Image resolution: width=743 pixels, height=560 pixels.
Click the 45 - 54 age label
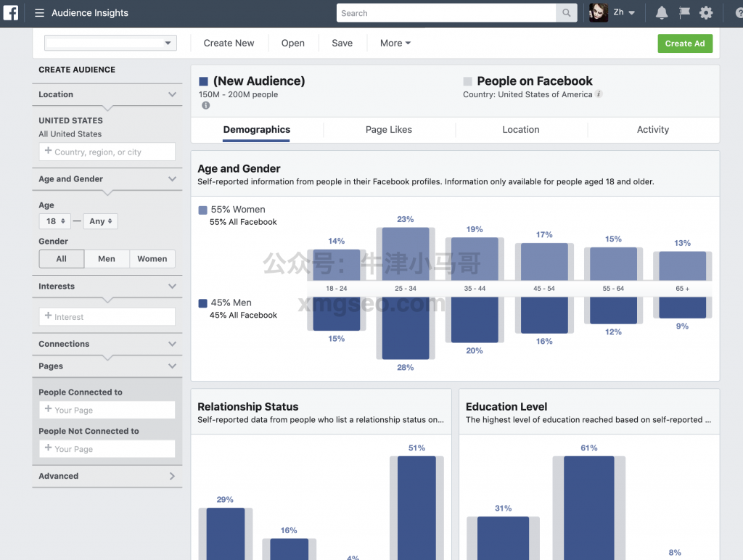(x=544, y=289)
